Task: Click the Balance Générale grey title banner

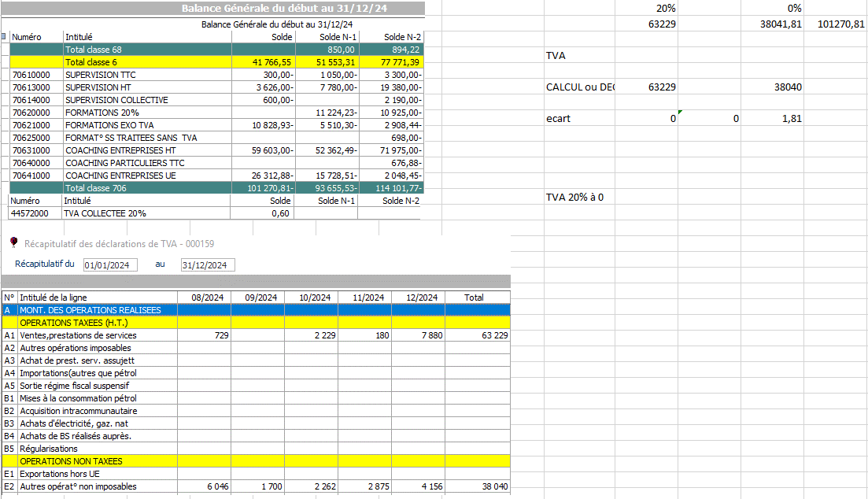Action: (x=213, y=9)
